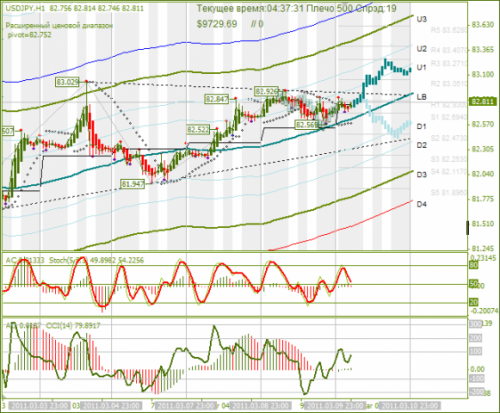500x413 pixels.
Task: Click the S4 82.1170 support label
Action: [449, 172]
